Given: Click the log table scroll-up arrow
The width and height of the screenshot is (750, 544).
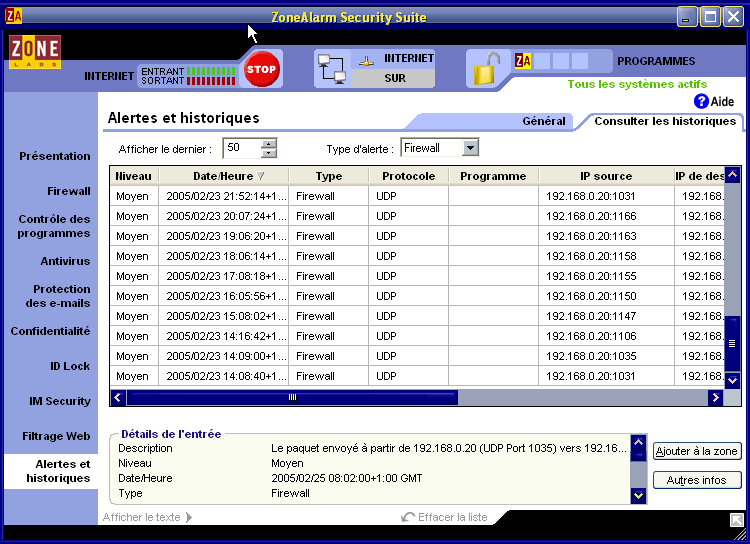Looking at the screenshot, I should click(x=732, y=175).
